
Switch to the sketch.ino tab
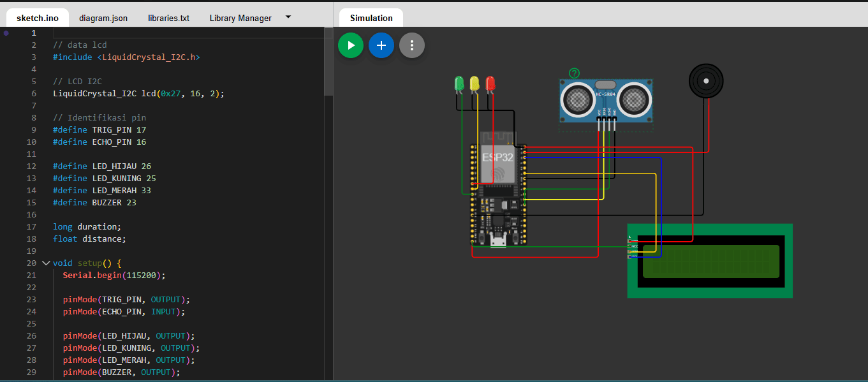(x=38, y=18)
